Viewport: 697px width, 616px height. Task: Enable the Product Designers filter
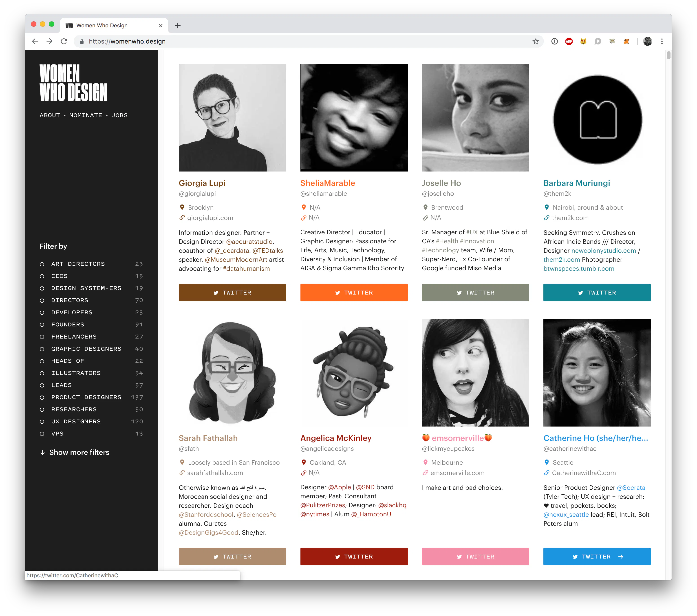coord(91,397)
